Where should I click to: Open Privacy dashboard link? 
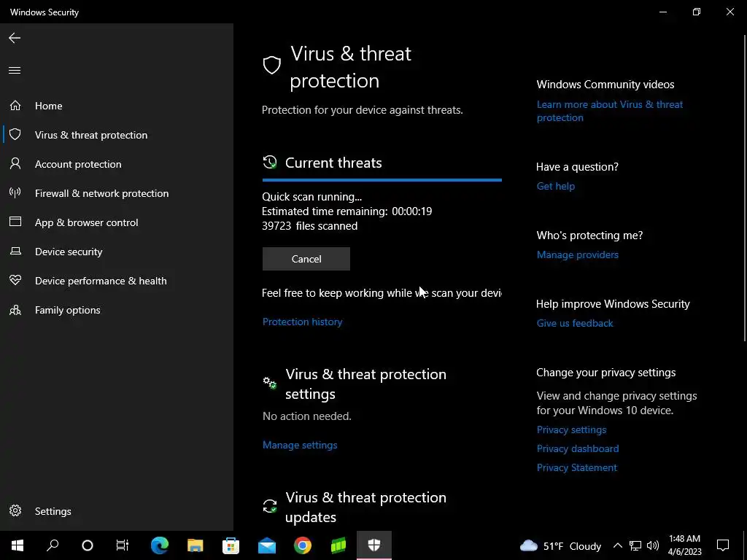tap(578, 448)
